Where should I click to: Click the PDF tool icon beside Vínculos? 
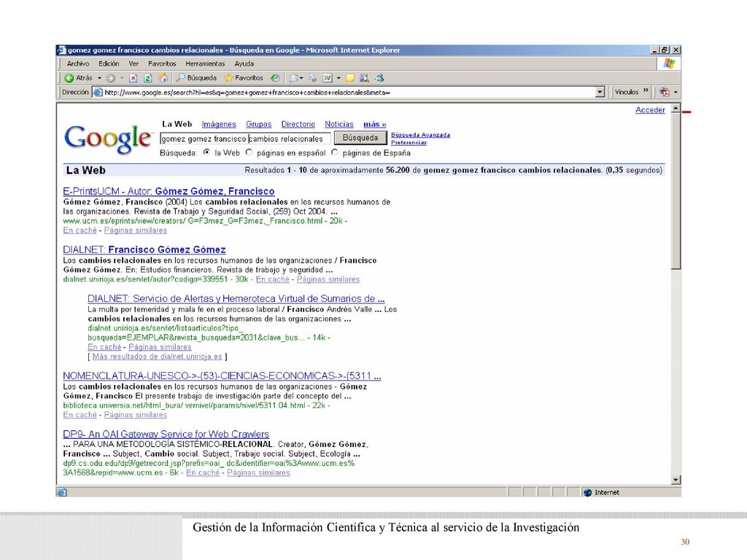pyautogui.click(x=665, y=92)
